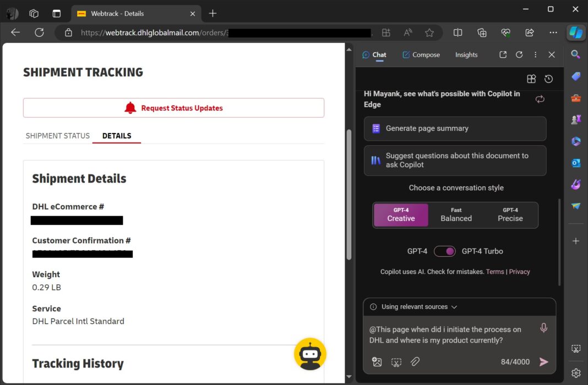Click Generate page summary
Screen dimensions: 588x385
click(455, 129)
